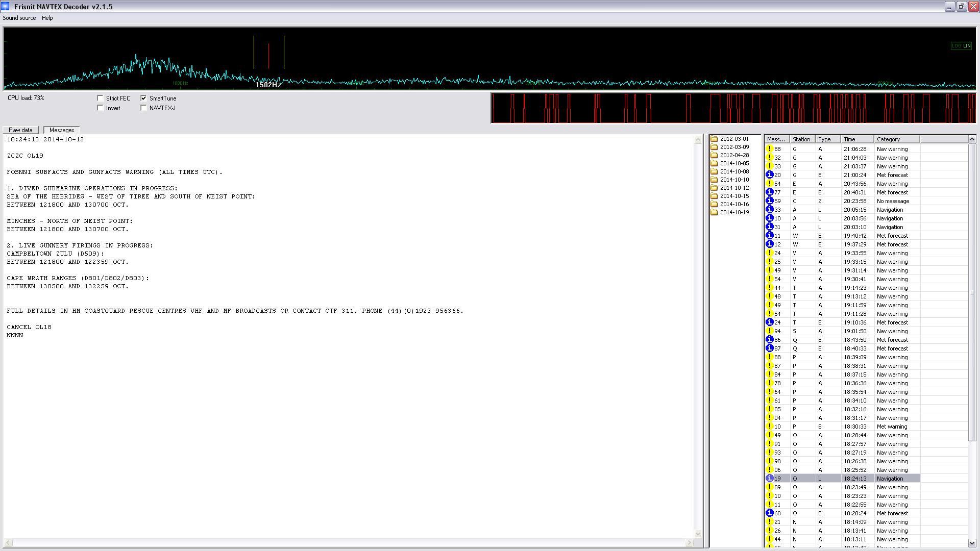Click info icon of 'No messsage' entry 59
Viewport: 980px width, 551px height.
(770, 201)
